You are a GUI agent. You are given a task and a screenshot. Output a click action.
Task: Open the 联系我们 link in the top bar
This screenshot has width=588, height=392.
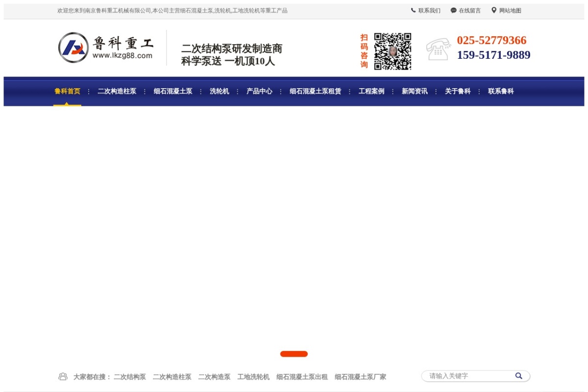click(x=429, y=10)
